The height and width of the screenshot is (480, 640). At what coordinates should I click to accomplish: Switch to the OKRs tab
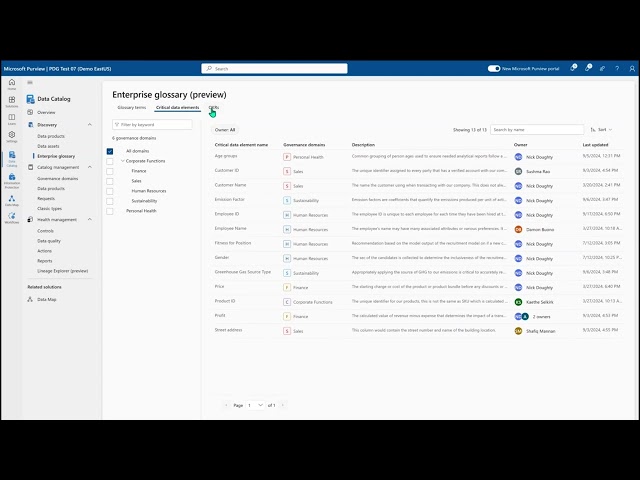coord(214,107)
